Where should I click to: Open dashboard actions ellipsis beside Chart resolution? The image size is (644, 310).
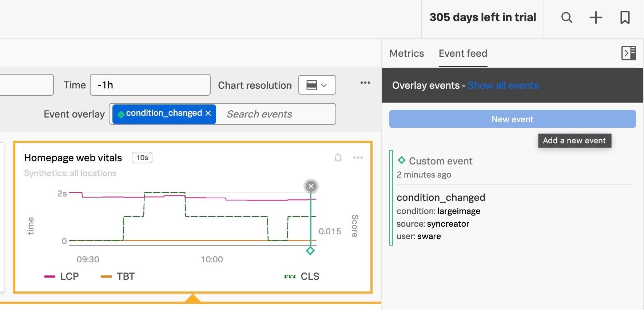coord(365,83)
